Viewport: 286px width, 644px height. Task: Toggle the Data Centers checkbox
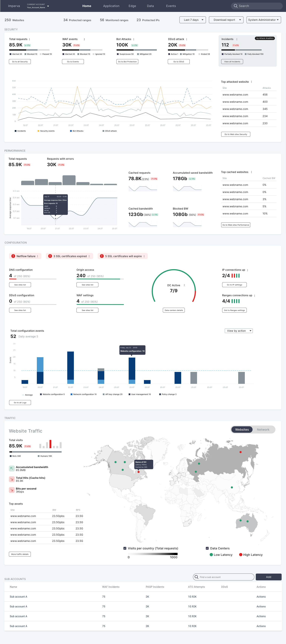click(207, 548)
